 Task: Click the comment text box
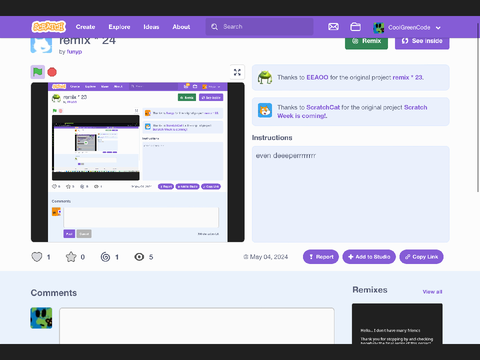(197, 326)
